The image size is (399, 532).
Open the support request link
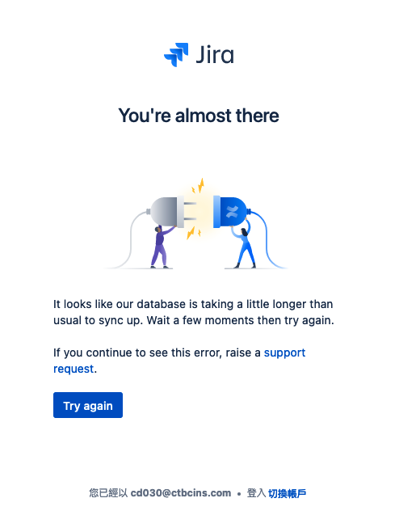(x=179, y=361)
